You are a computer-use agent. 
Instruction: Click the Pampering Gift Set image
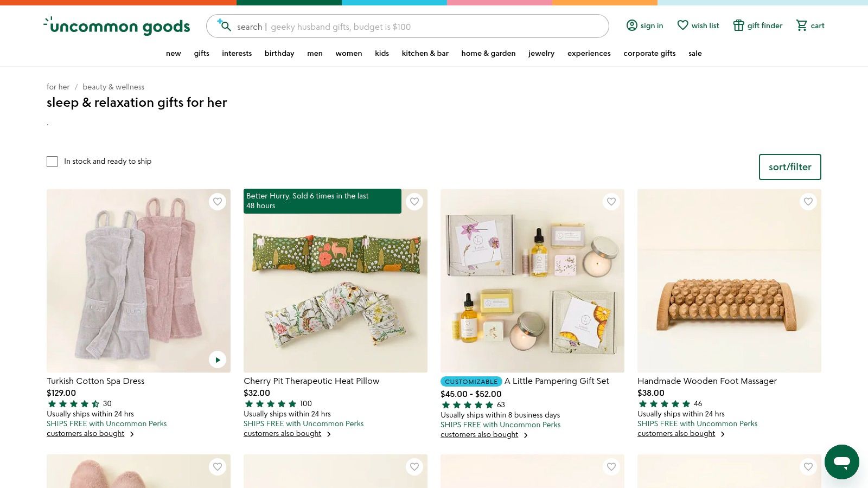[532, 280]
